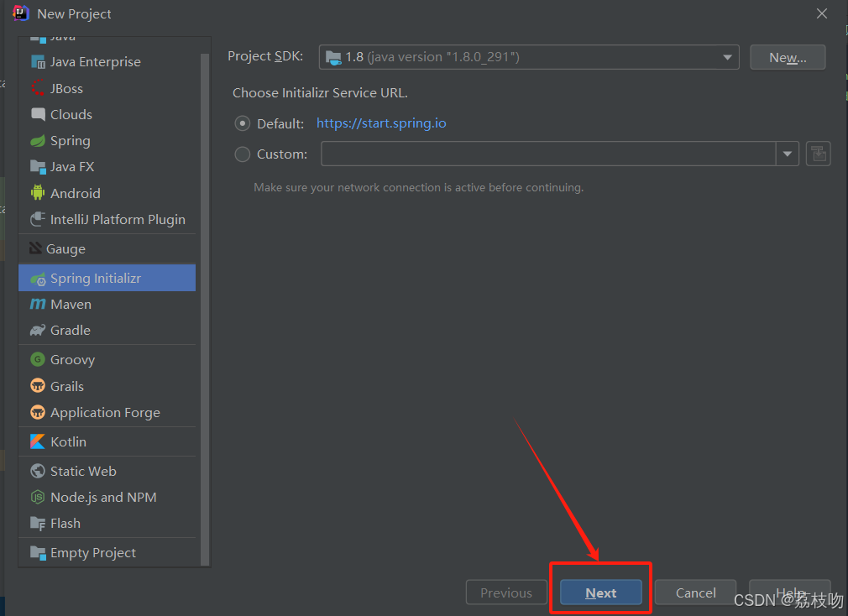Choose Maven in project type list
This screenshot has height=616, width=848.
[107, 304]
